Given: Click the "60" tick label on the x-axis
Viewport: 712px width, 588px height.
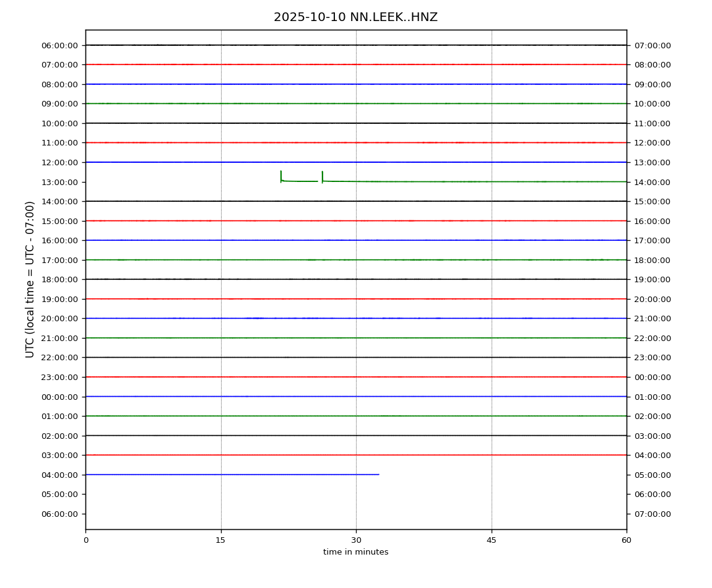Looking at the screenshot, I should point(627,540).
